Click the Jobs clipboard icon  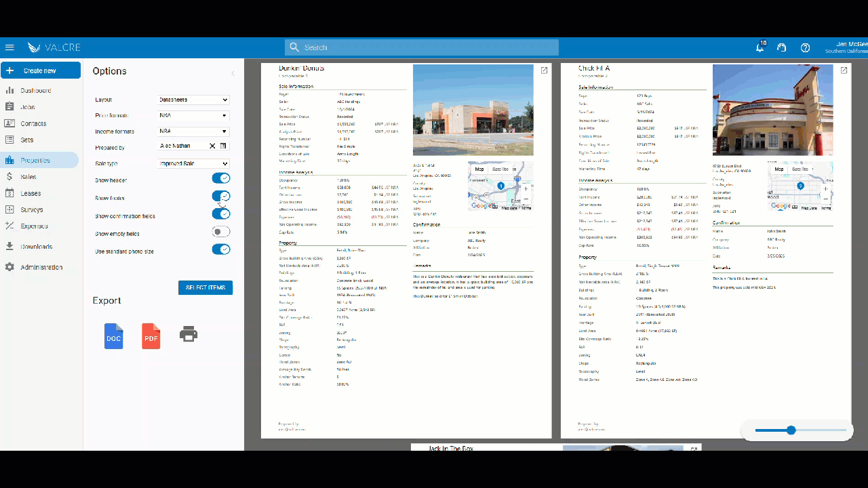pos(9,106)
